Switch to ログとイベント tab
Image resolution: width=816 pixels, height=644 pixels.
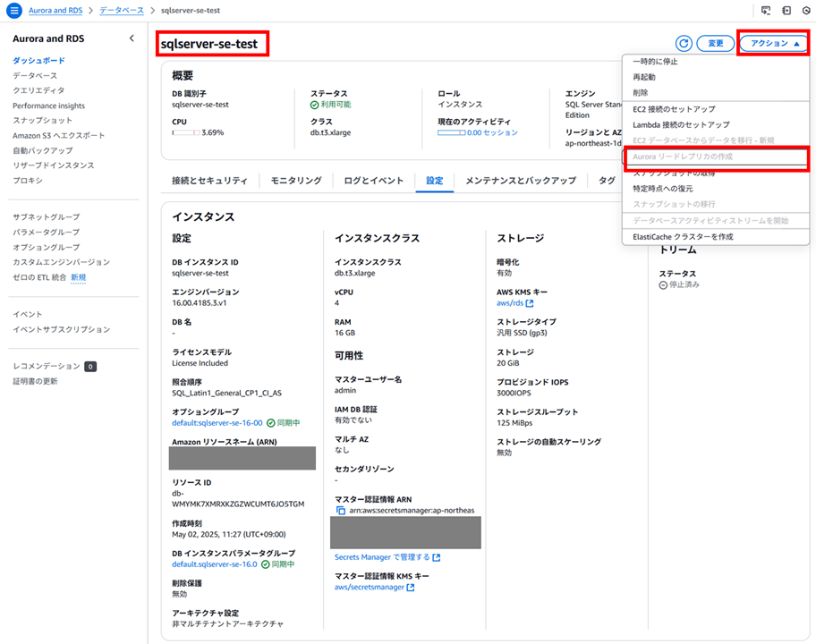point(374,181)
